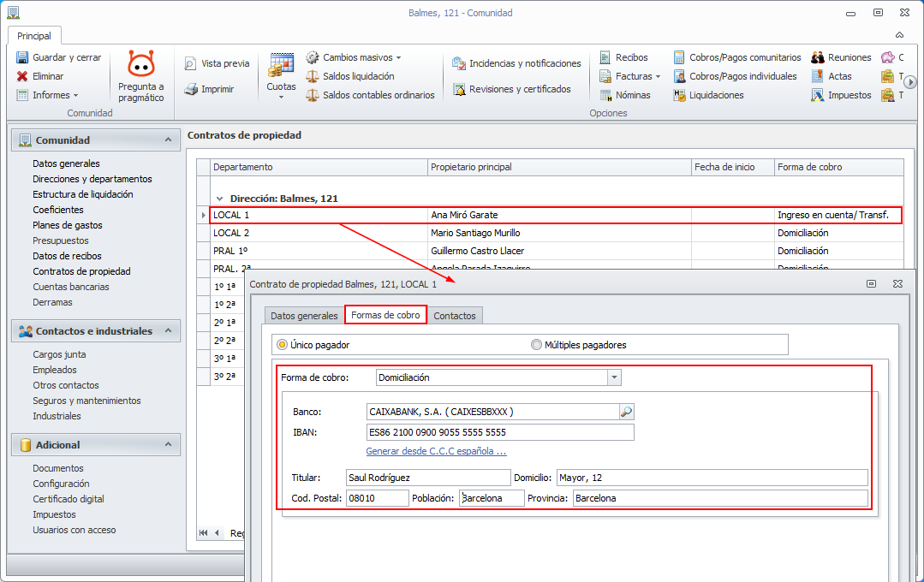Screen dimensions: 924x582
Task: Click the Provincia input field
Action: point(720,498)
